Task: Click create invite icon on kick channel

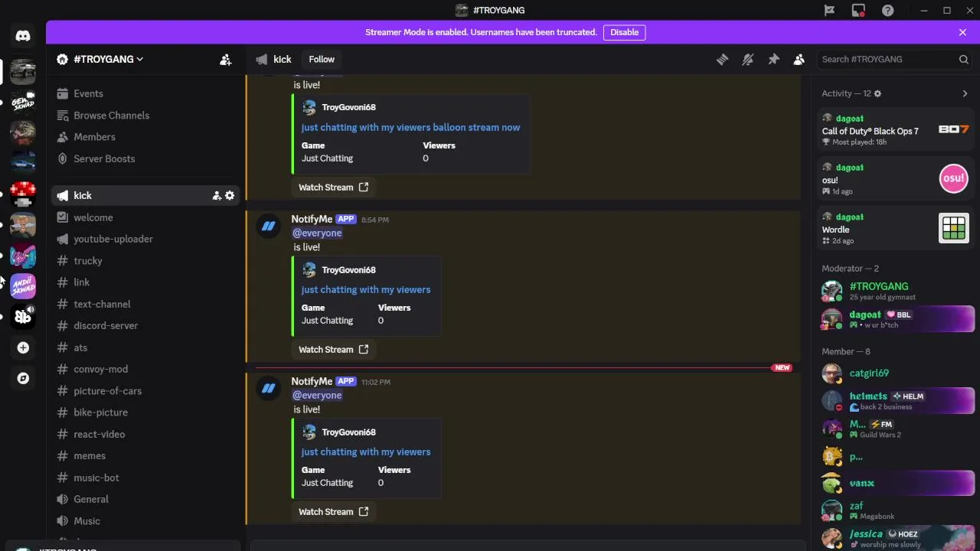Action: coord(217,195)
